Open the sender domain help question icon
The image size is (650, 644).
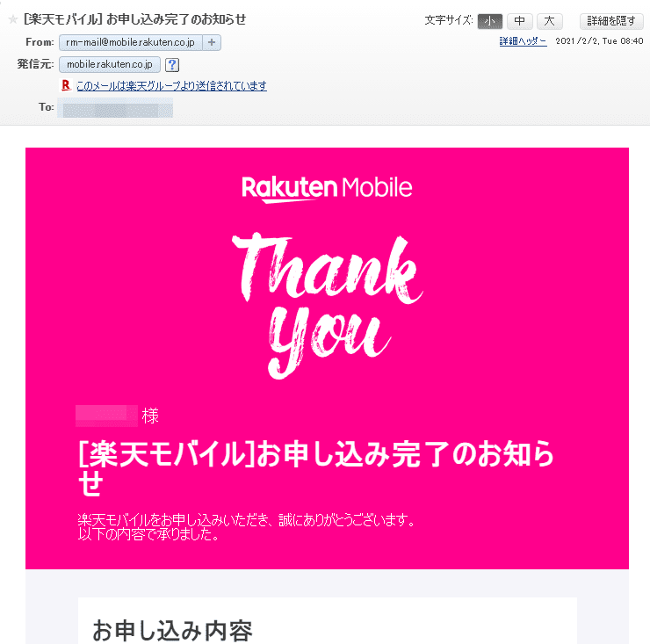coord(172,65)
